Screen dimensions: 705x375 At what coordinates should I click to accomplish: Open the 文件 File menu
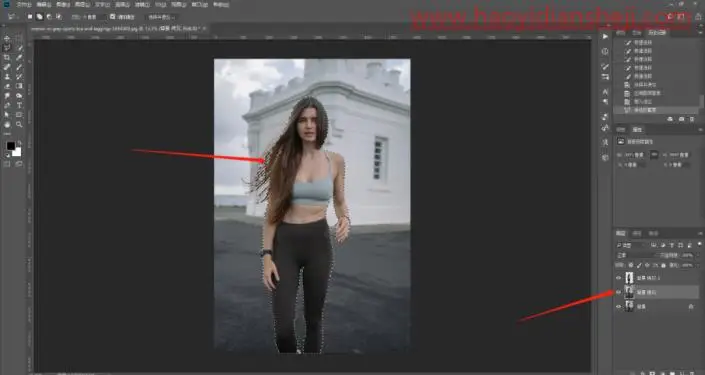pos(24,4)
